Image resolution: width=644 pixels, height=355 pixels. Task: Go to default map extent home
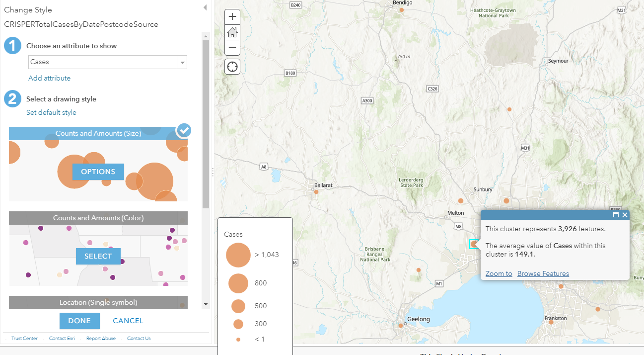(x=232, y=32)
